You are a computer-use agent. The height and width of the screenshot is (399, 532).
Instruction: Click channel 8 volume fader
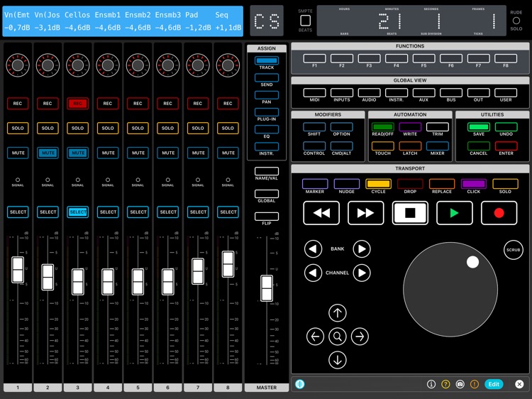point(228,264)
